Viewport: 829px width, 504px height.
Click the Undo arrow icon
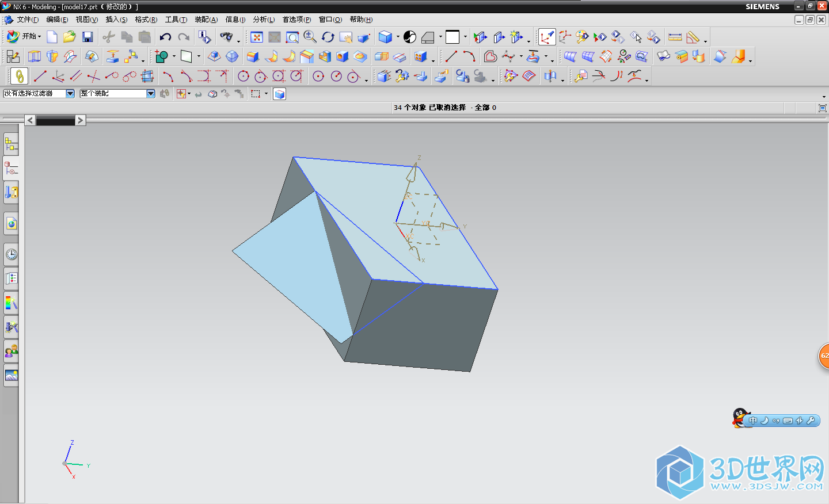(x=165, y=37)
